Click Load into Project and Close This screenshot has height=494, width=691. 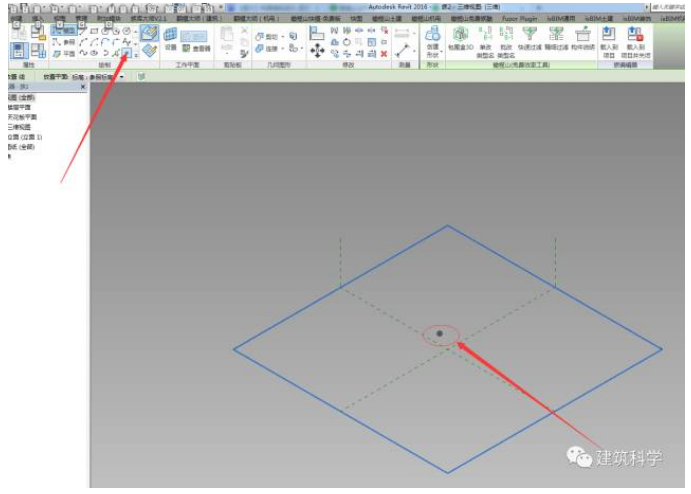point(635,42)
